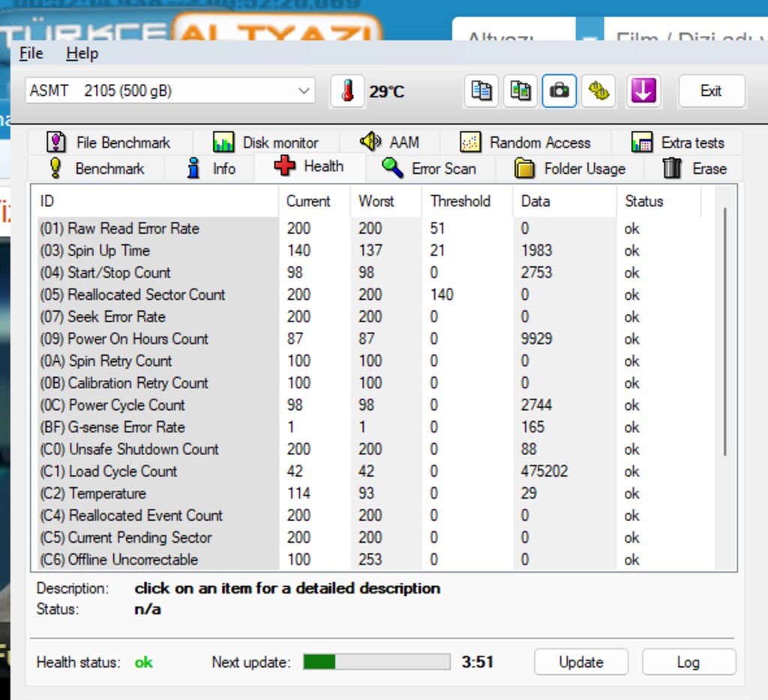Switch to the Random Access tab

pos(526,142)
